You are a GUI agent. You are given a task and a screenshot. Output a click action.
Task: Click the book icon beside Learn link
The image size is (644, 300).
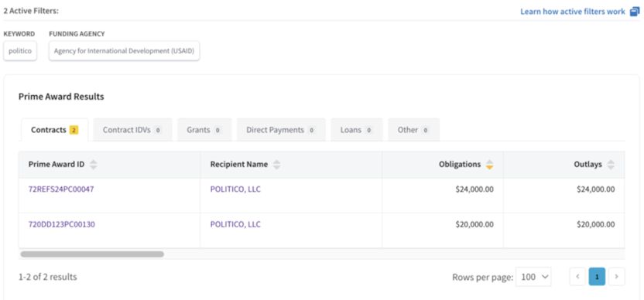click(x=635, y=12)
